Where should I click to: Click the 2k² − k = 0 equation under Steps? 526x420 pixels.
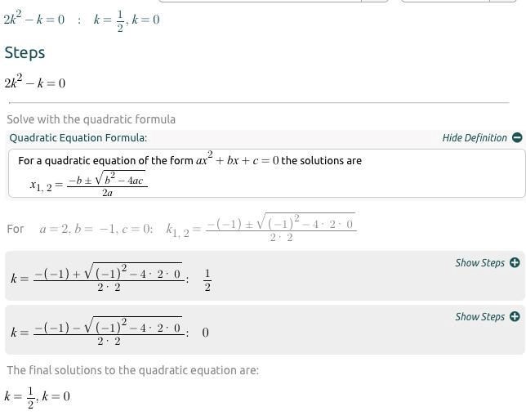[35, 83]
